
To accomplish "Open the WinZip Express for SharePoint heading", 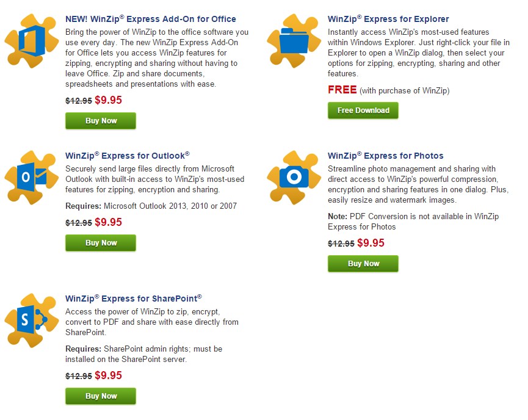I will (x=133, y=299).
